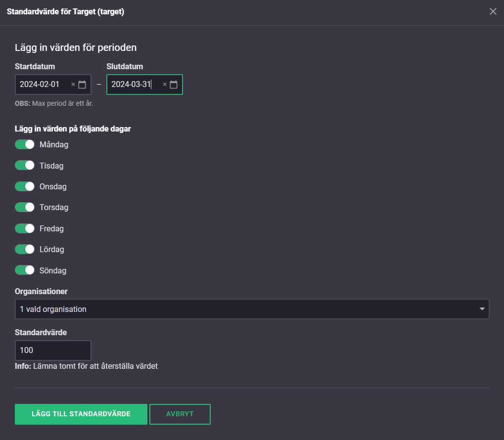Expand the Organisationer dropdown arrow
Viewport: 504px width, 440px height.
[482, 309]
